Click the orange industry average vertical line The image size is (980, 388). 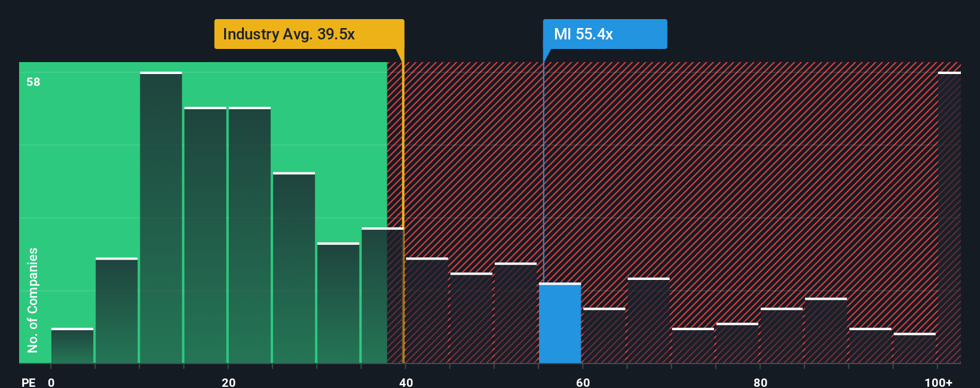403,206
